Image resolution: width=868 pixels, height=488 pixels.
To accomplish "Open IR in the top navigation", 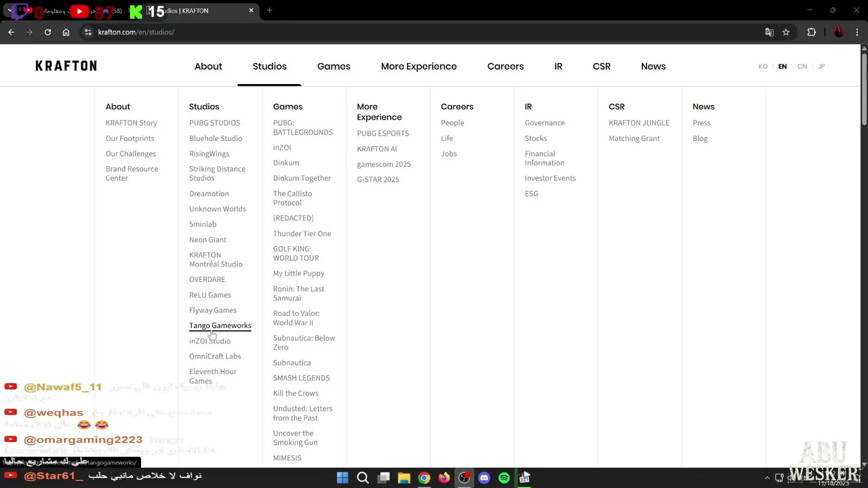I will 558,66.
